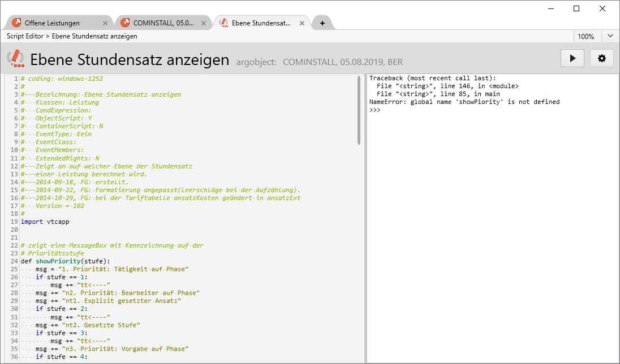Open script settings via the gear icon
The image size is (620, 364).
tap(602, 58)
